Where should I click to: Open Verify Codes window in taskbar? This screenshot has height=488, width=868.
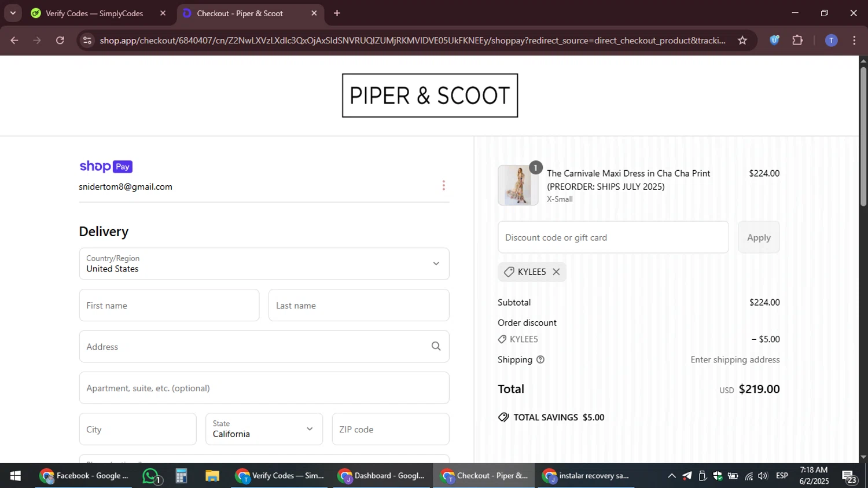click(x=281, y=476)
